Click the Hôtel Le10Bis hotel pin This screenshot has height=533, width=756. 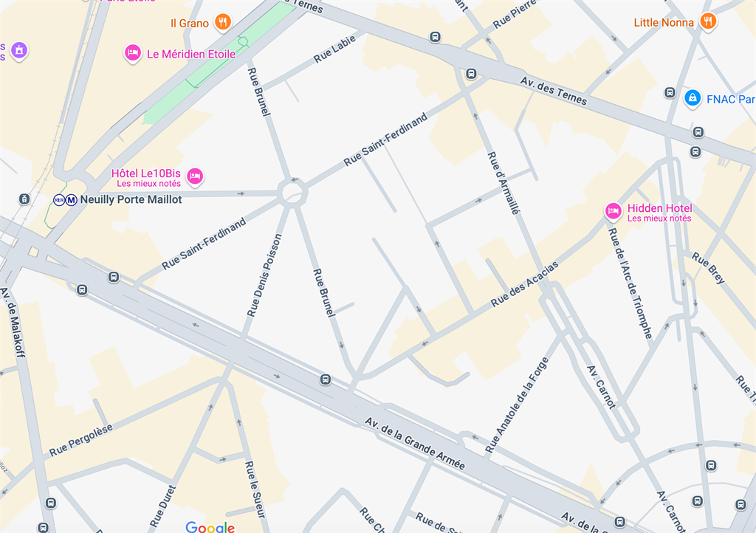tap(195, 176)
